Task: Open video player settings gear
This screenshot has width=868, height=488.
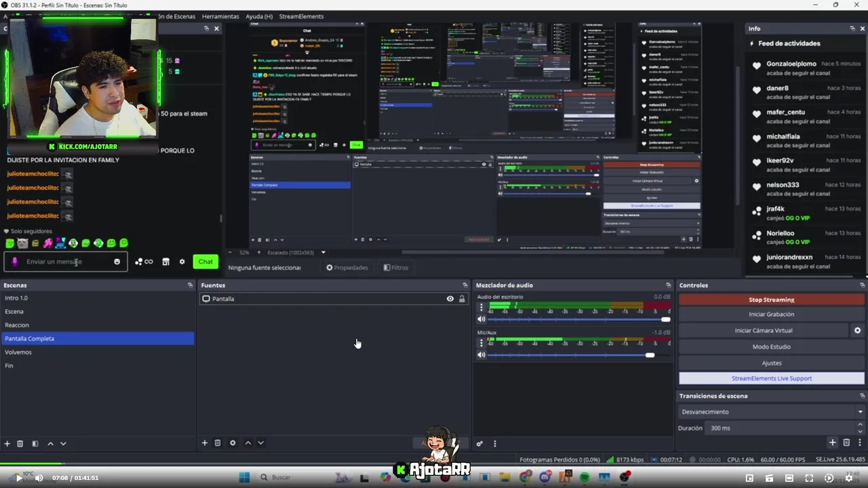Action: (848, 478)
